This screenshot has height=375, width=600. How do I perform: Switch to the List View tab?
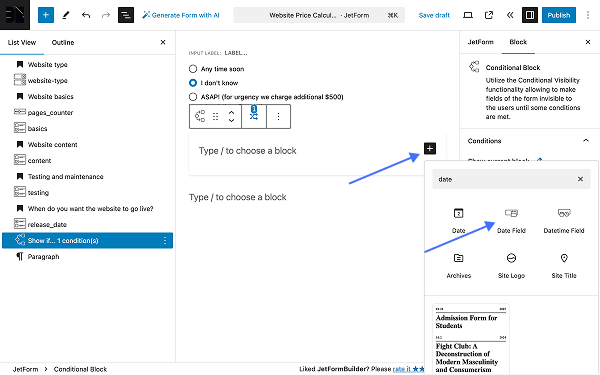(22, 42)
